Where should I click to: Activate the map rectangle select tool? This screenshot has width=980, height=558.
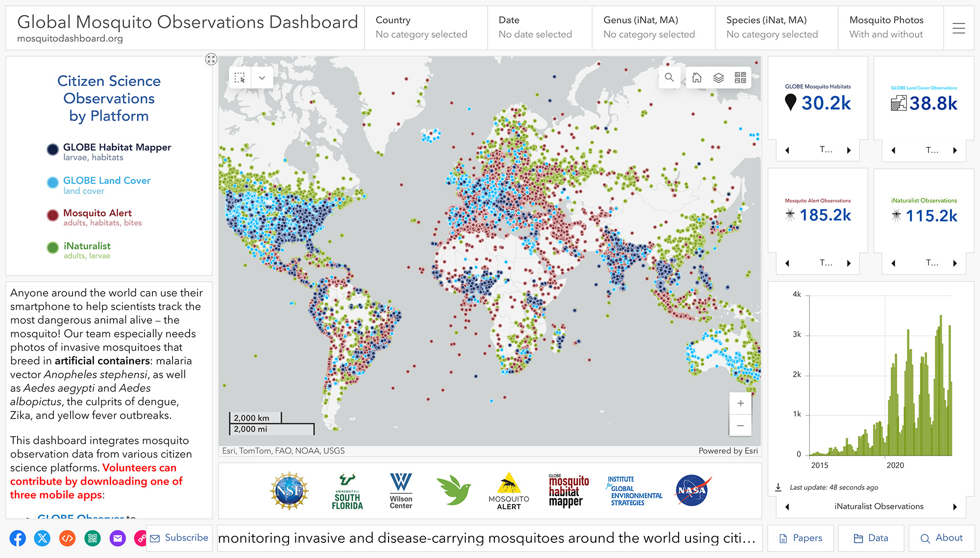pos(240,78)
